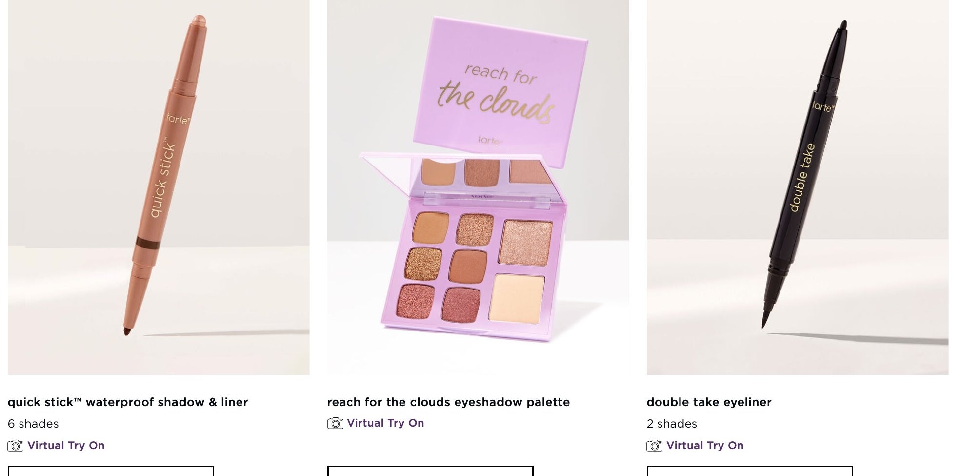Viewport: 980px width, 476px height.
Task: Open quick stick waterproof shadow & liner title
Action: tap(128, 402)
